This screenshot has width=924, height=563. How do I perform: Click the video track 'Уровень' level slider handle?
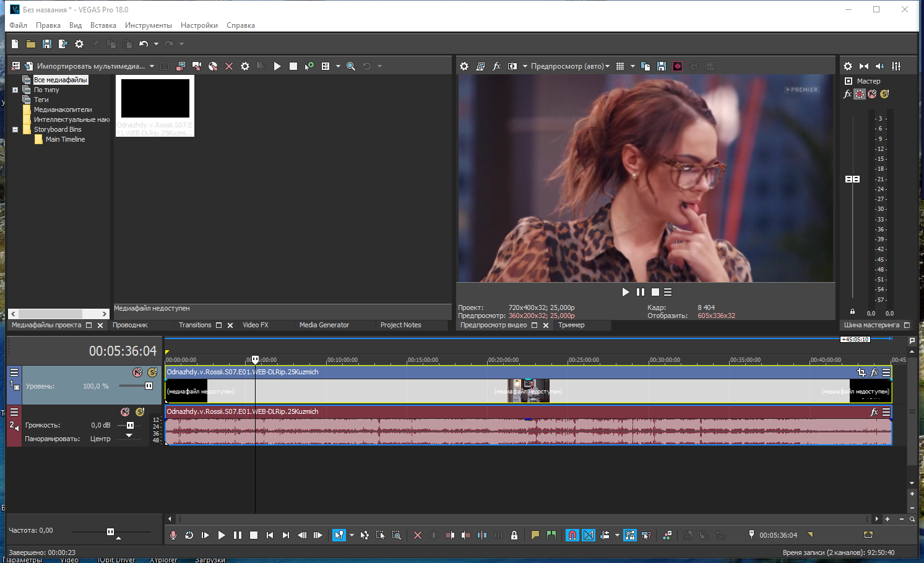coord(149,386)
